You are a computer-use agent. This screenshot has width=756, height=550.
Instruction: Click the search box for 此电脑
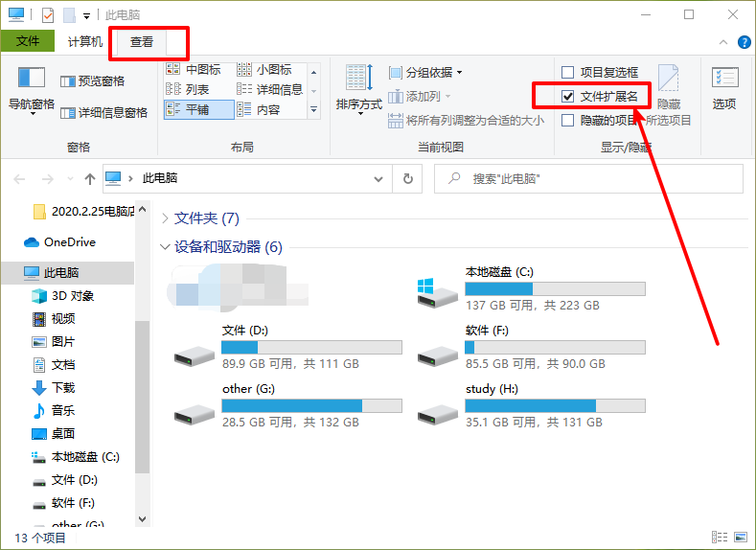[588, 179]
